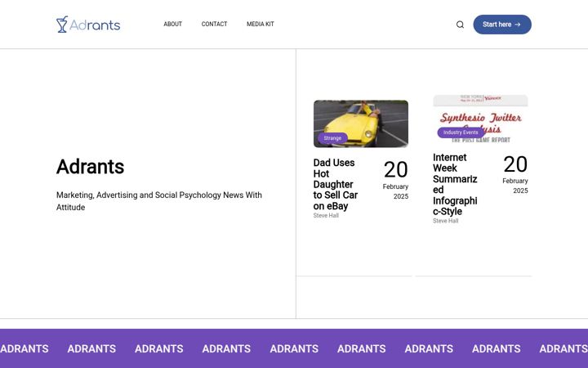
Task: Click the date 20 February 2025 beside the eBay article
Action: 395,180
